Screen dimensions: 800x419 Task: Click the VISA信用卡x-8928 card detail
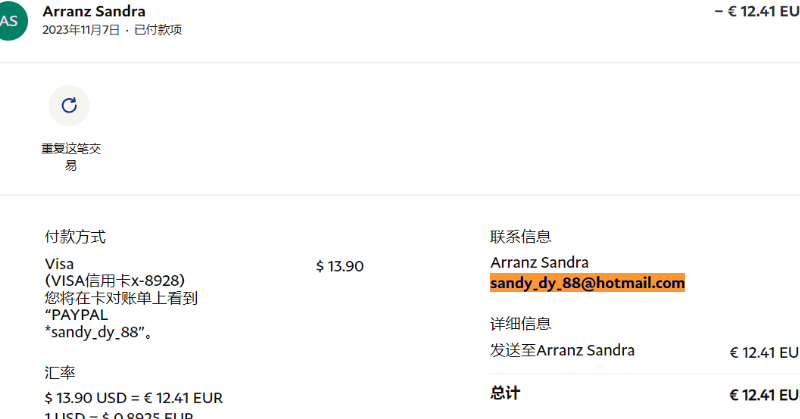(x=115, y=280)
